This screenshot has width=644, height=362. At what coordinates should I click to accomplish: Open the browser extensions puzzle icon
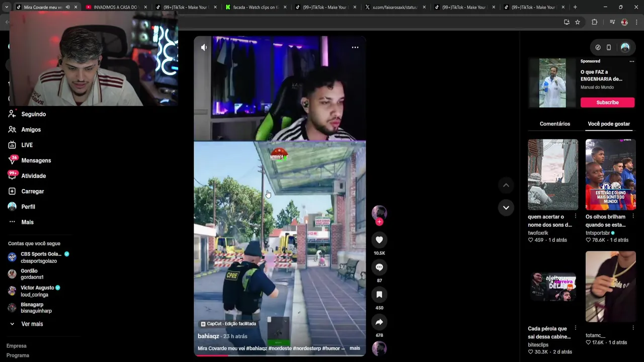[x=594, y=22]
